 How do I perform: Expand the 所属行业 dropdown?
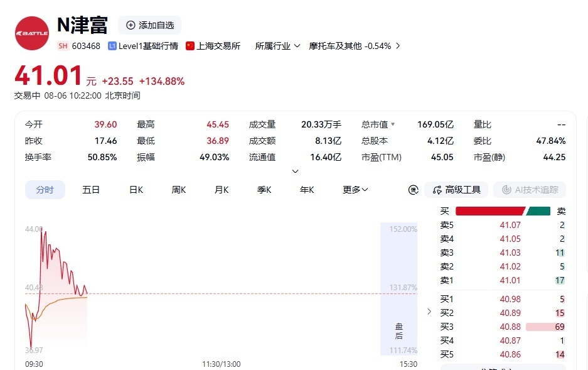(x=277, y=46)
